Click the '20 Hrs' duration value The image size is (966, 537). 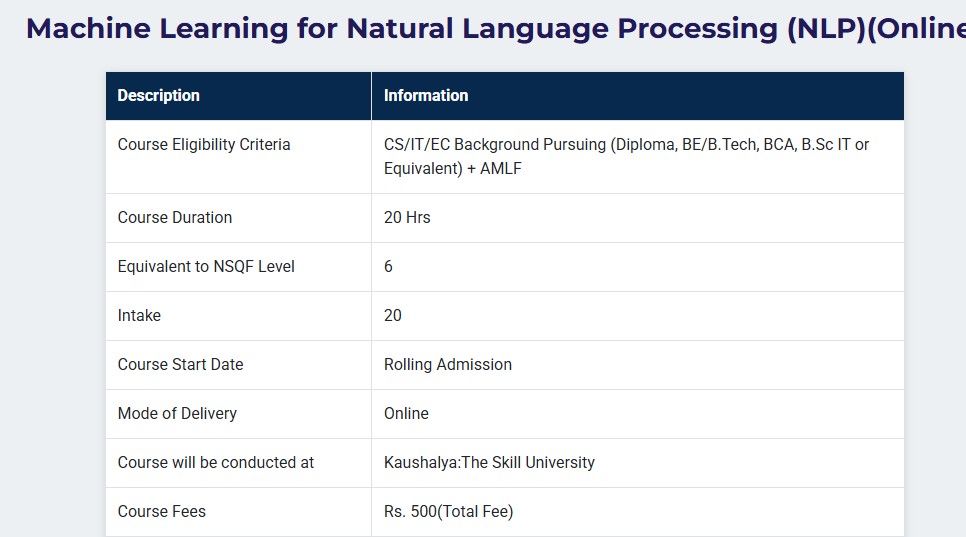[407, 218]
